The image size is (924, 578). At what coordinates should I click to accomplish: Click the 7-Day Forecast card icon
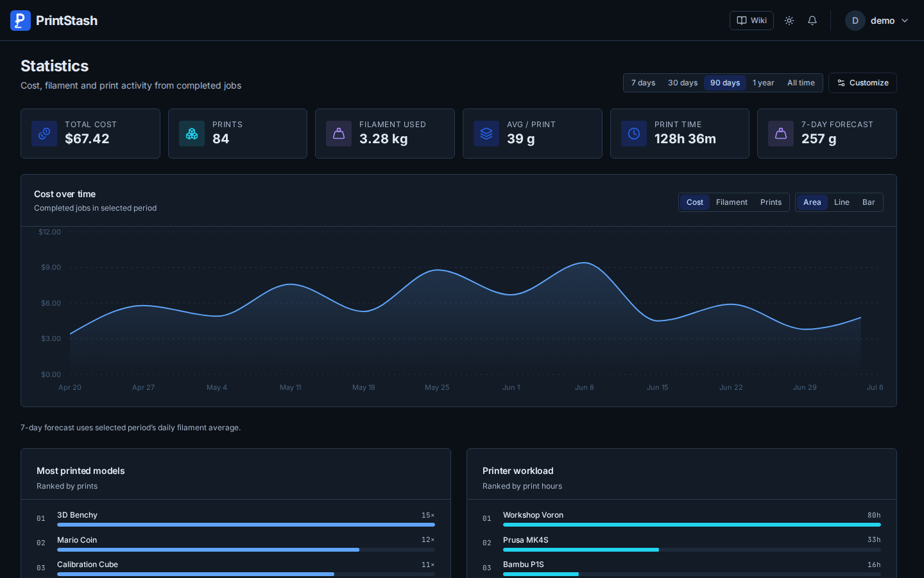pyautogui.click(x=781, y=134)
